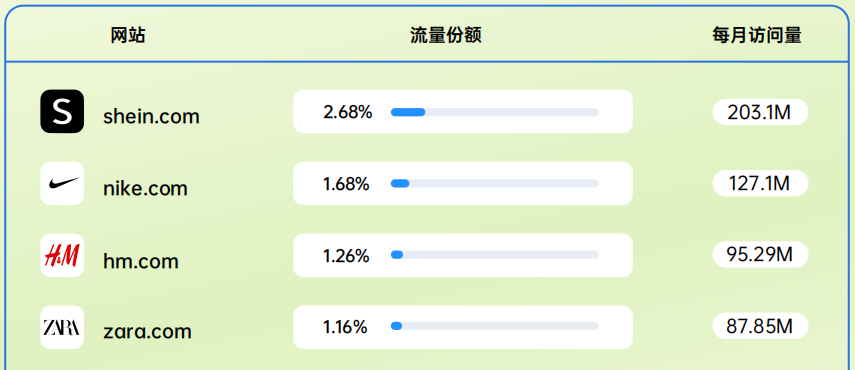Click zara.com traffic share progress bar
The image size is (855, 370).
click(495, 326)
